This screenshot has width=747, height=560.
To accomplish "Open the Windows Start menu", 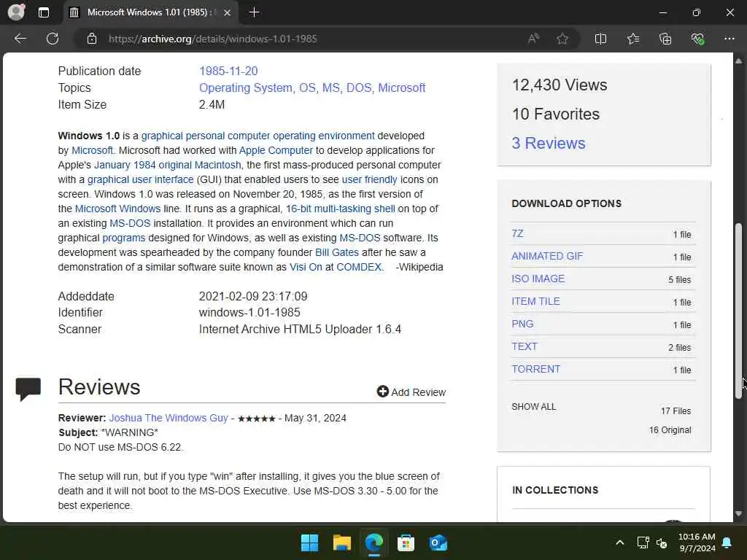I will point(309,542).
